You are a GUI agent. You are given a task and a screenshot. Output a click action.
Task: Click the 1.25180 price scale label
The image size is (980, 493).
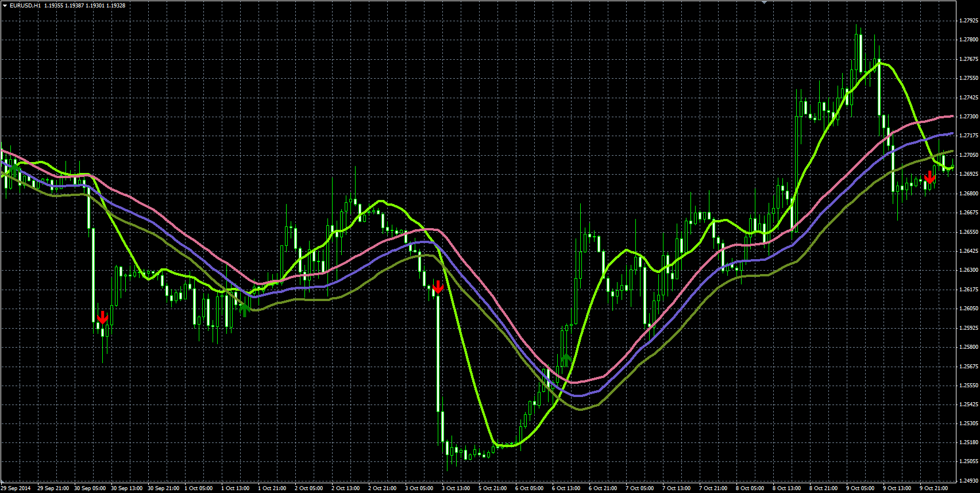969,442
